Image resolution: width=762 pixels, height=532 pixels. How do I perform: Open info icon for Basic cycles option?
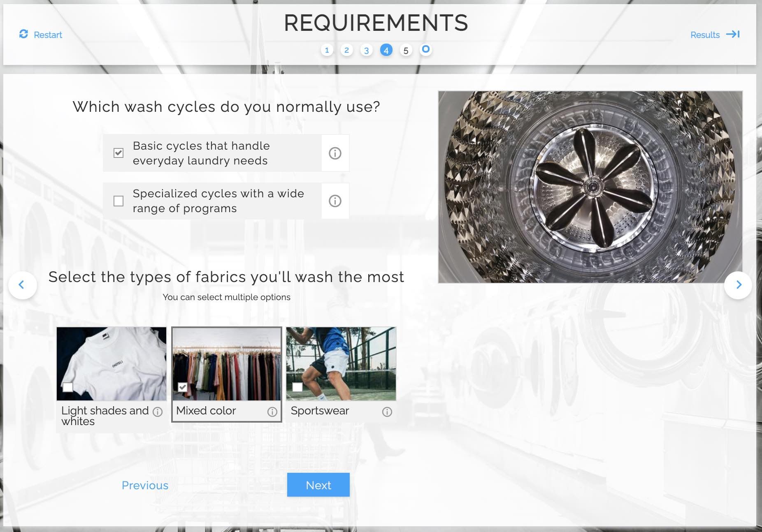(x=335, y=153)
